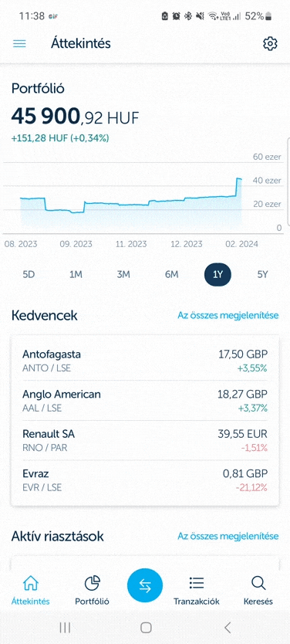Open the Anglo American stock row
The width and height of the screenshot is (290, 644).
(145, 401)
